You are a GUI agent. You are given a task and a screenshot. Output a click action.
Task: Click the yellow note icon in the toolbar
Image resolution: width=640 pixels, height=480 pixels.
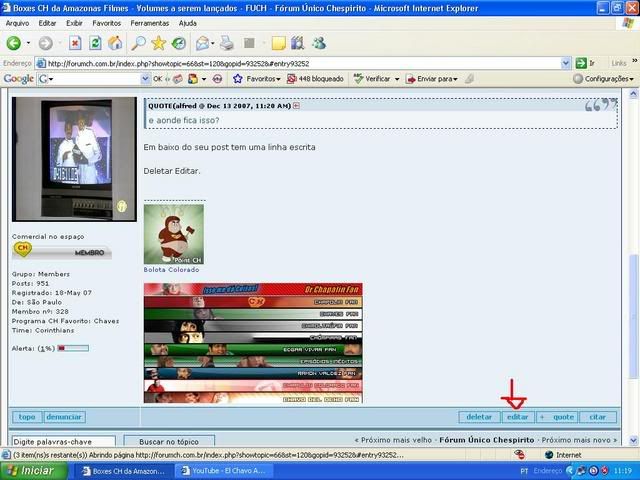(x=278, y=43)
